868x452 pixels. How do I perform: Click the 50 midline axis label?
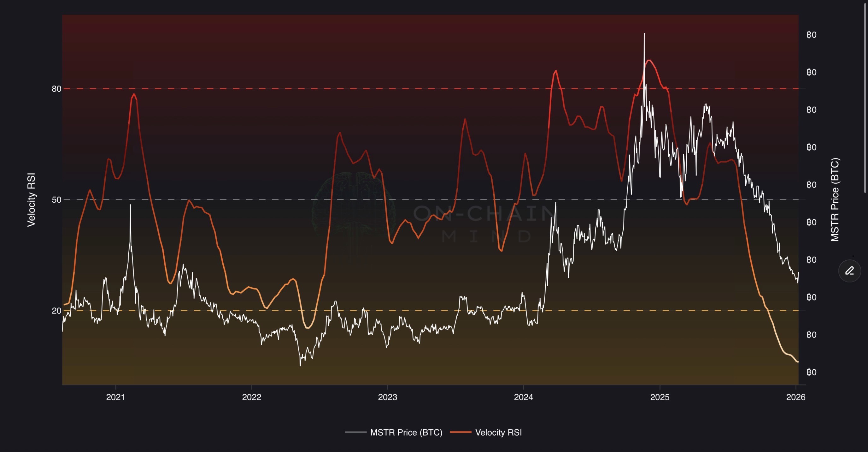click(x=56, y=200)
